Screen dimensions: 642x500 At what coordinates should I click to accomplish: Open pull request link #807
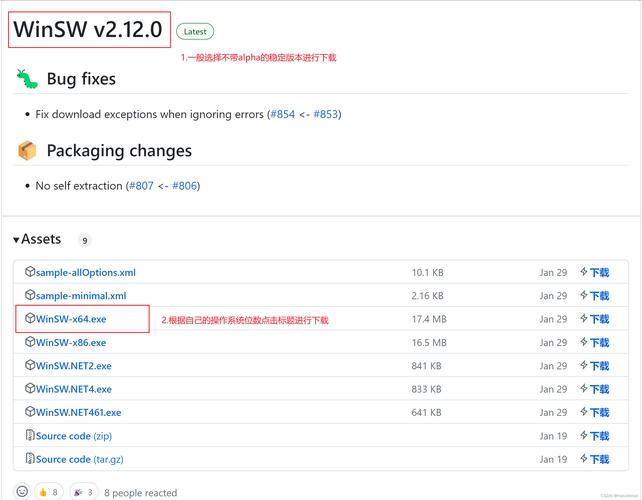pos(141,186)
